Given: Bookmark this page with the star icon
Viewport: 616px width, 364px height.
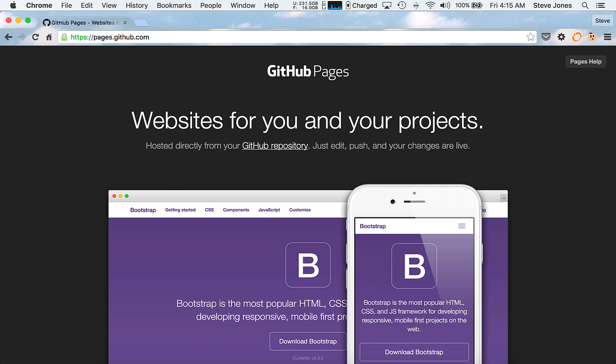Looking at the screenshot, I should (530, 37).
